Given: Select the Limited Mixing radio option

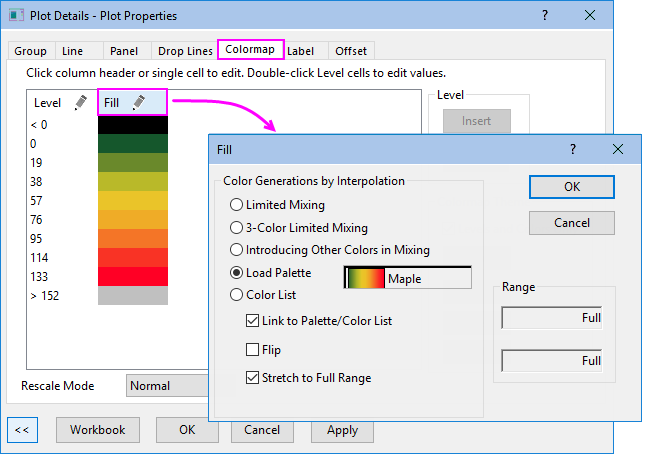Looking at the screenshot, I should pyautogui.click(x=236, y=205).
